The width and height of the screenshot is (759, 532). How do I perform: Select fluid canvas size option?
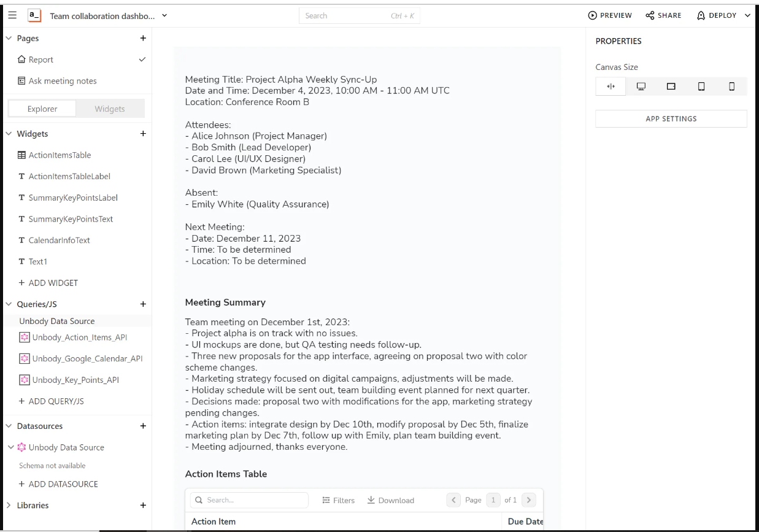(x=611, y=87)
